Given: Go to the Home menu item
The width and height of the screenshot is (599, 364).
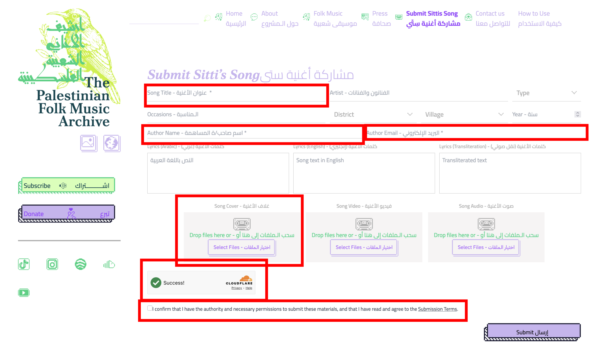Looking at the screenshot, I should tap(236, 18).
